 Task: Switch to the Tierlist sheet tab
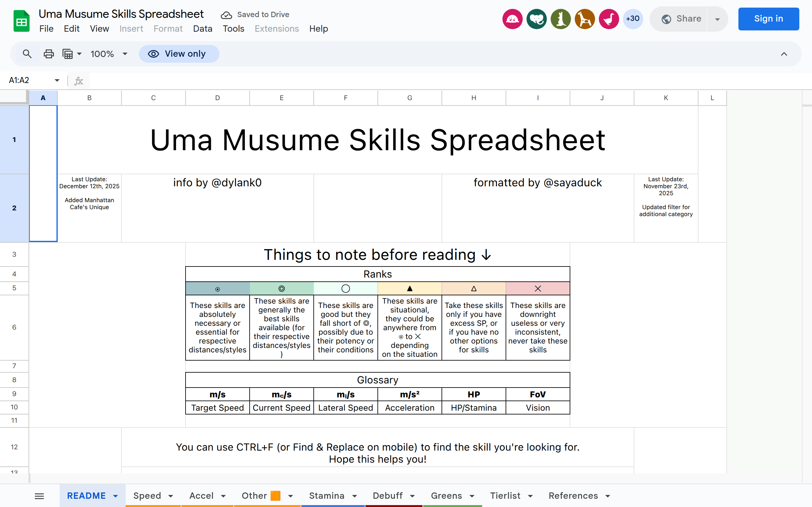pyautogui.click(x=505, y=496)
